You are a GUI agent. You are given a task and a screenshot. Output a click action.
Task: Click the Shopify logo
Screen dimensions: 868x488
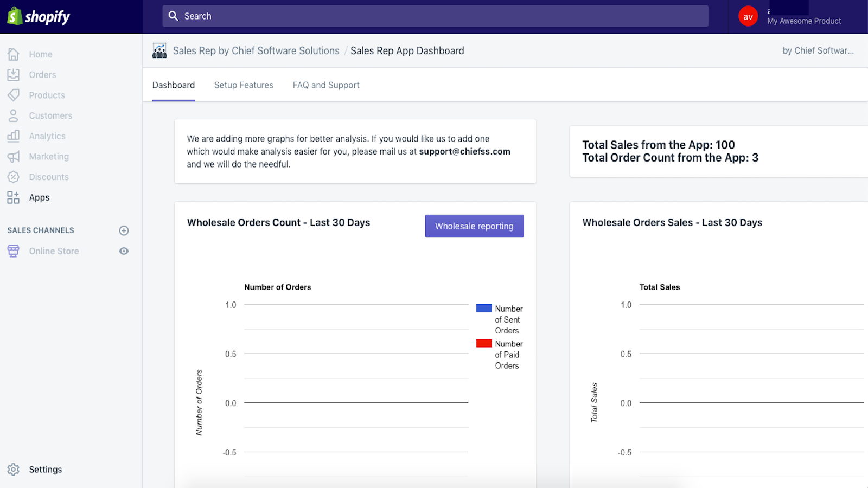coord(39,16)
